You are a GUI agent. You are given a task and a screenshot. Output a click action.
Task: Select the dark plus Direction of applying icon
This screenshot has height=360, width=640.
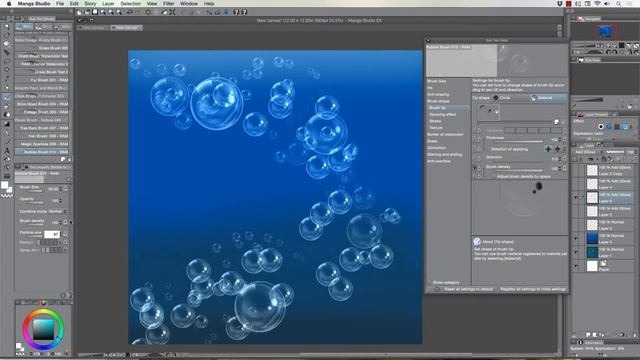coord(558,149)
